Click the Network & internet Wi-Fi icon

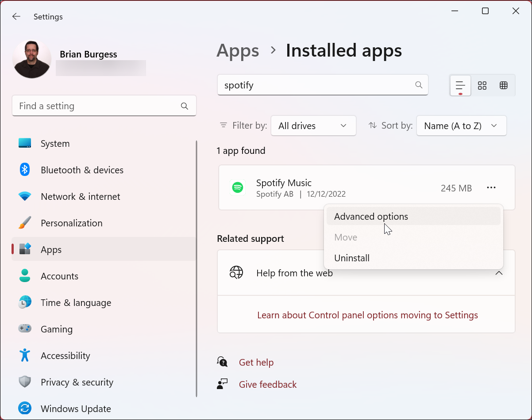pos(25,196)
